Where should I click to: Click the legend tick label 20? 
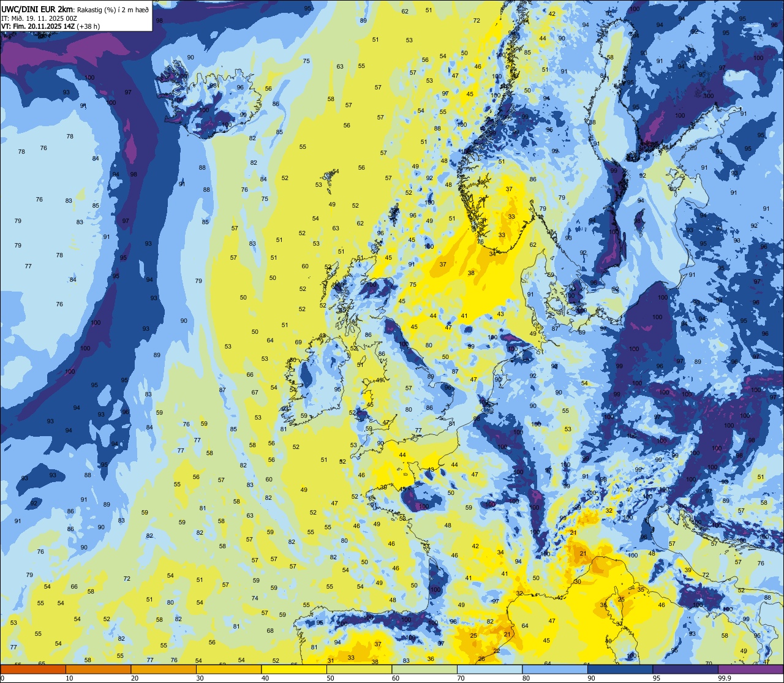coord(135,678)
